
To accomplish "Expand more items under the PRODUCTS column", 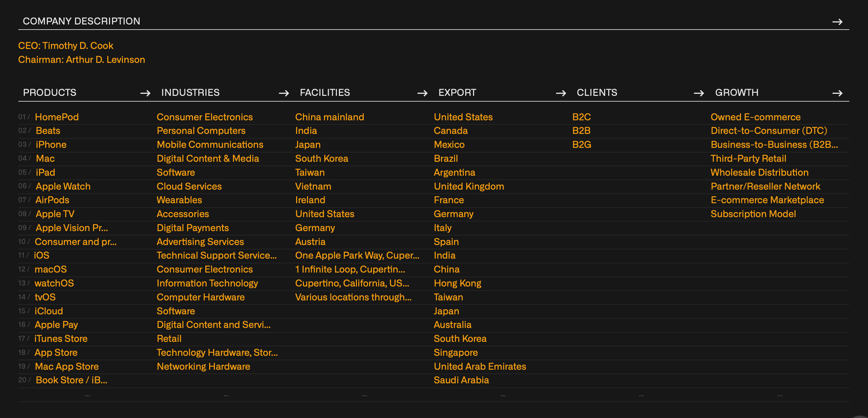I will 87,395.
